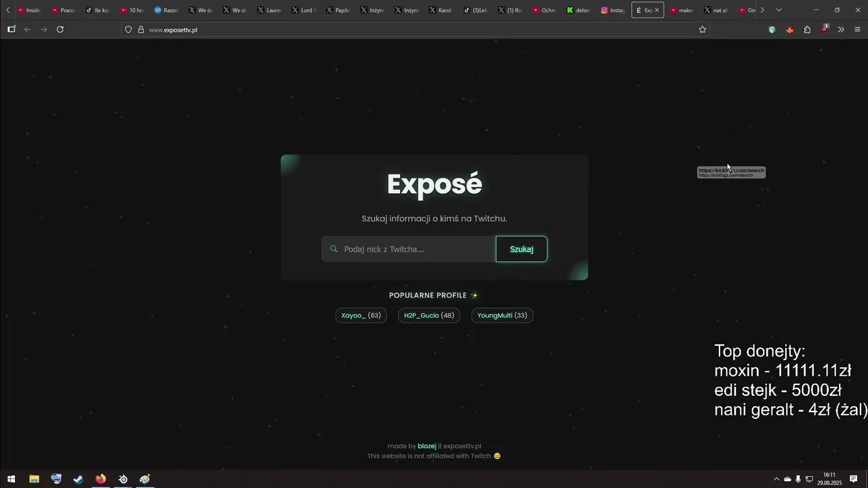
Task: Switch to the delord Kick tab
Action: 580,10
